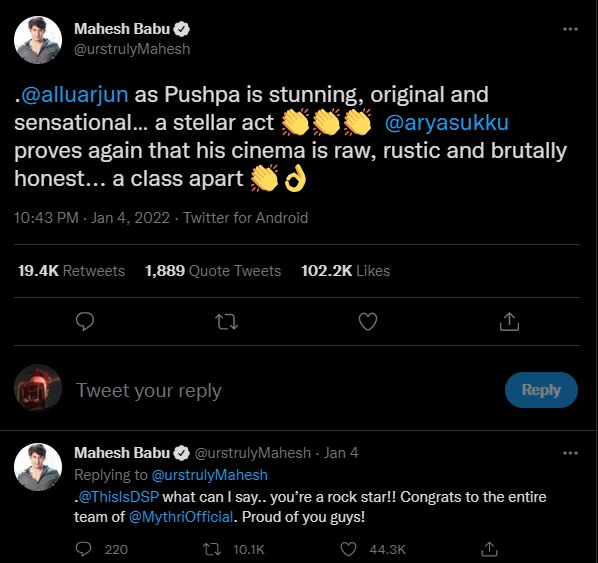
Task: Retweet the reply with 10.1K retweets
Action: [x=212, y=549]
